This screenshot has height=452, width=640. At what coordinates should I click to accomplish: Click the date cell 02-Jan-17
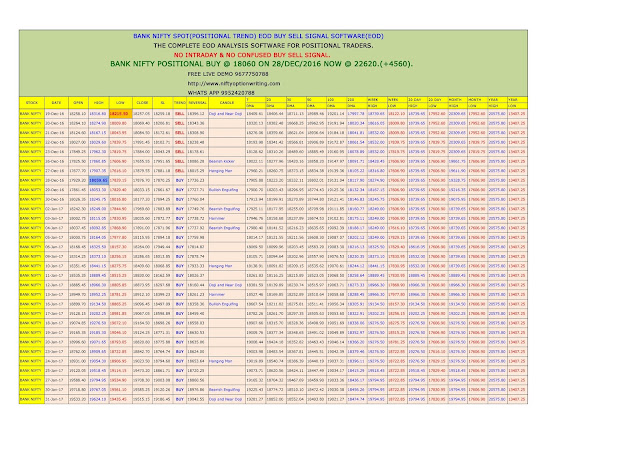pyautogui.click(x=54, y=209)
